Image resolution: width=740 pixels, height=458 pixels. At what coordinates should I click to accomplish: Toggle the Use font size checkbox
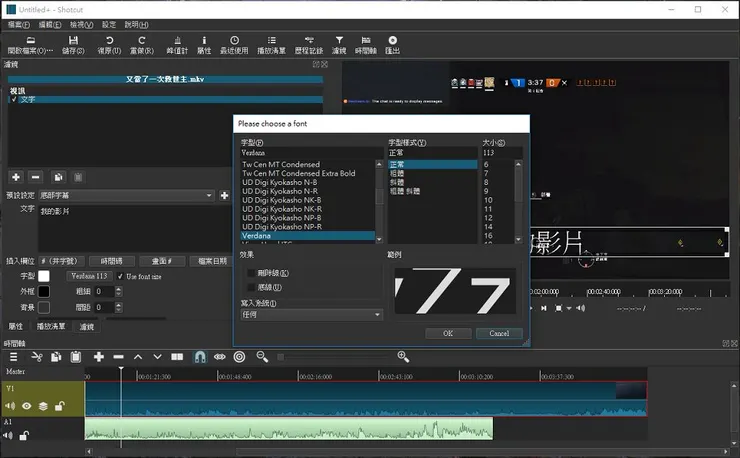(x=120, y=276)
